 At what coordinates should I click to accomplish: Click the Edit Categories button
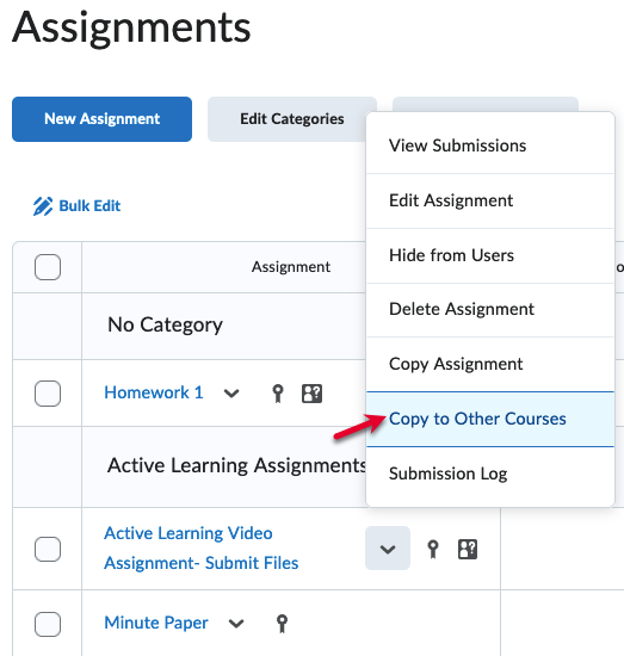point(292,119)
